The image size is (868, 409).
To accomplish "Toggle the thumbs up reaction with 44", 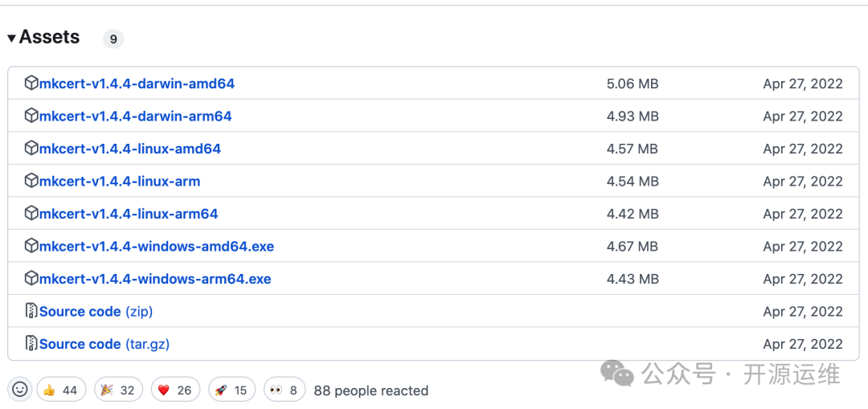I will [x=61, y=391].
